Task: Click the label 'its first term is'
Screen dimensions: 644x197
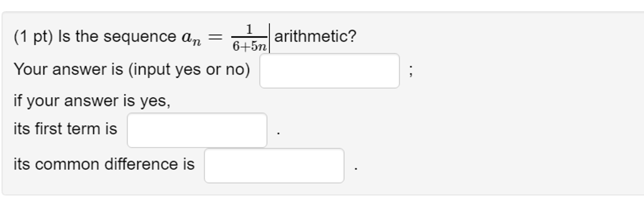Action: (66, 129)
